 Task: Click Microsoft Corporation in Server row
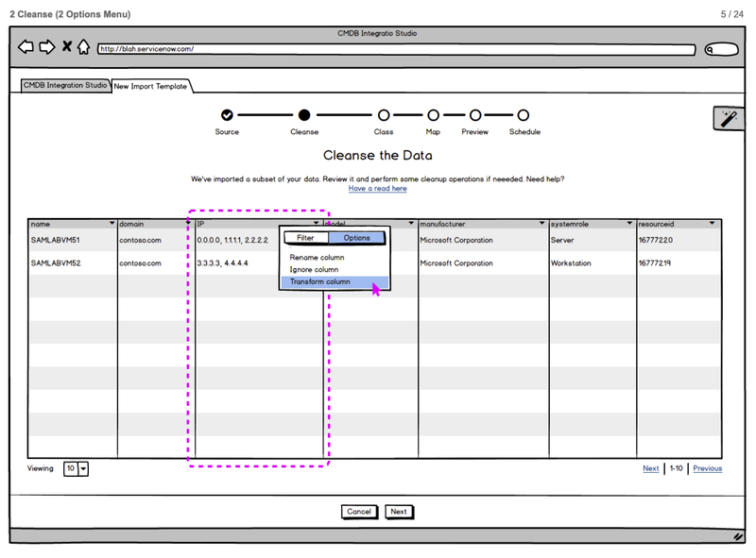coord(456,240)
